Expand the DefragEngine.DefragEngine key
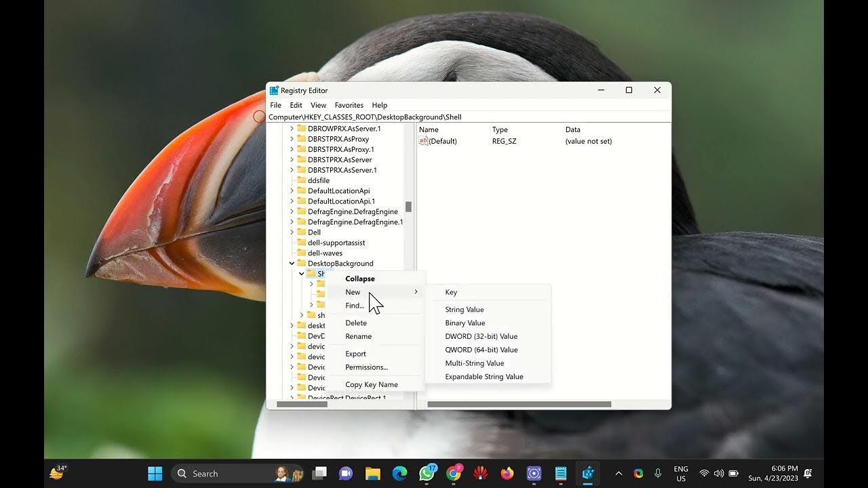The height and width of the screenshot is (488, 868). [x=292, y=211]
